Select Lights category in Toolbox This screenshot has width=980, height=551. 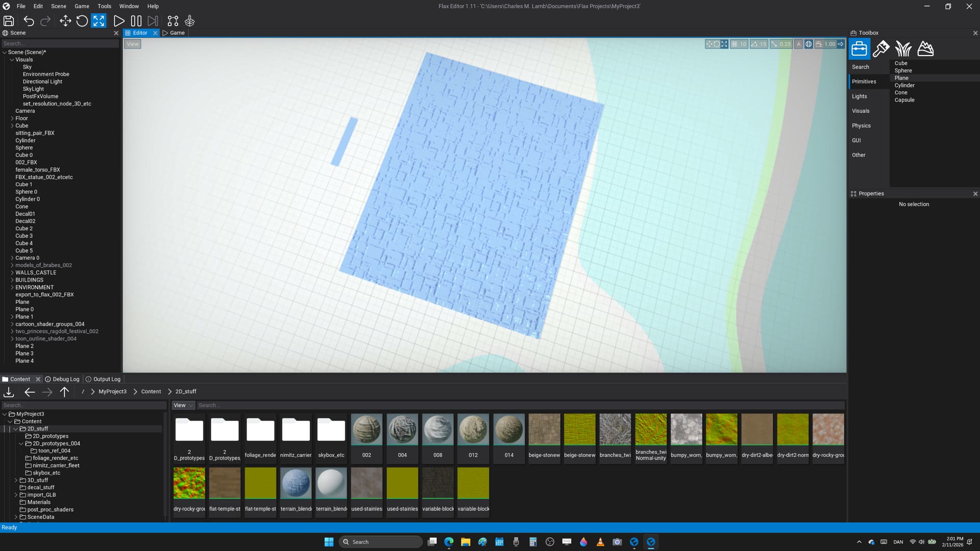point(859,96)
